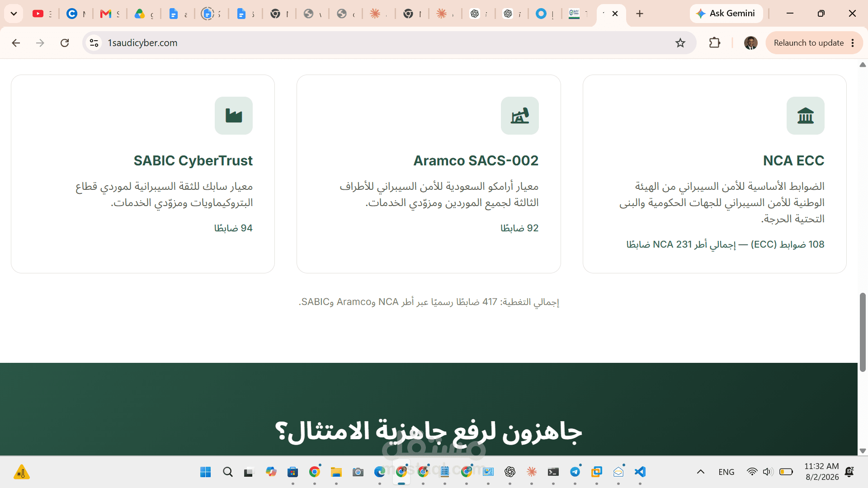Click the page vertical scrollbar thumb
868x488 pixels.
point(863,332)
